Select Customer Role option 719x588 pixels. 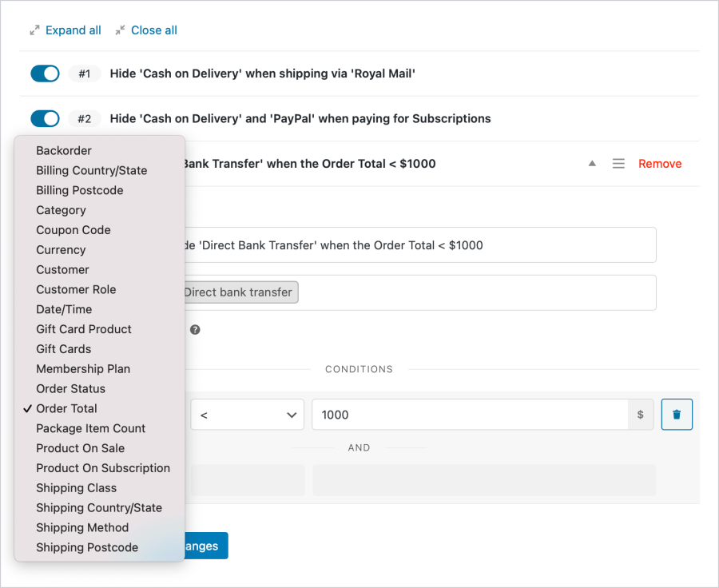point(76,289)
